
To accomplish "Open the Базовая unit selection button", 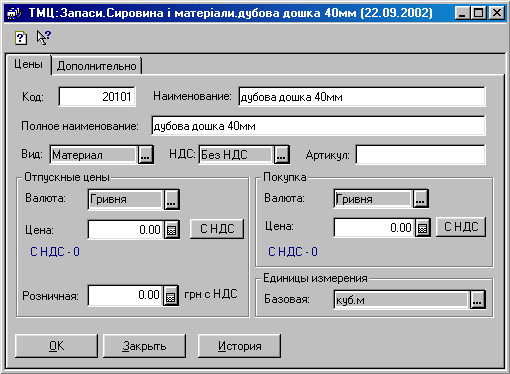I will [478, 300].
